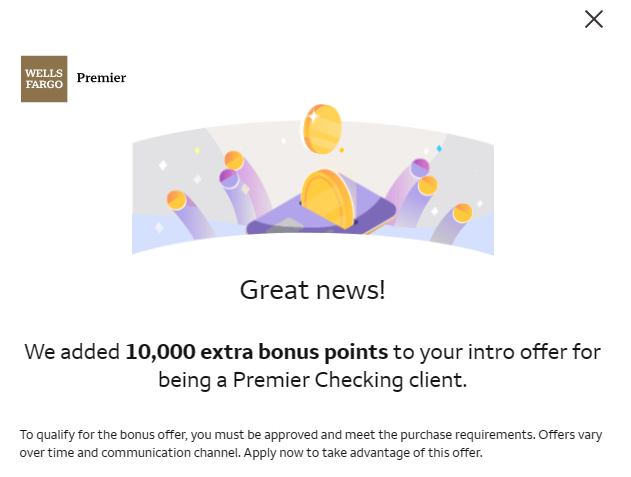This screenshot has height=477, width=631.
Task: Click the "intro offer" text
Action: (x=496, y=352)
